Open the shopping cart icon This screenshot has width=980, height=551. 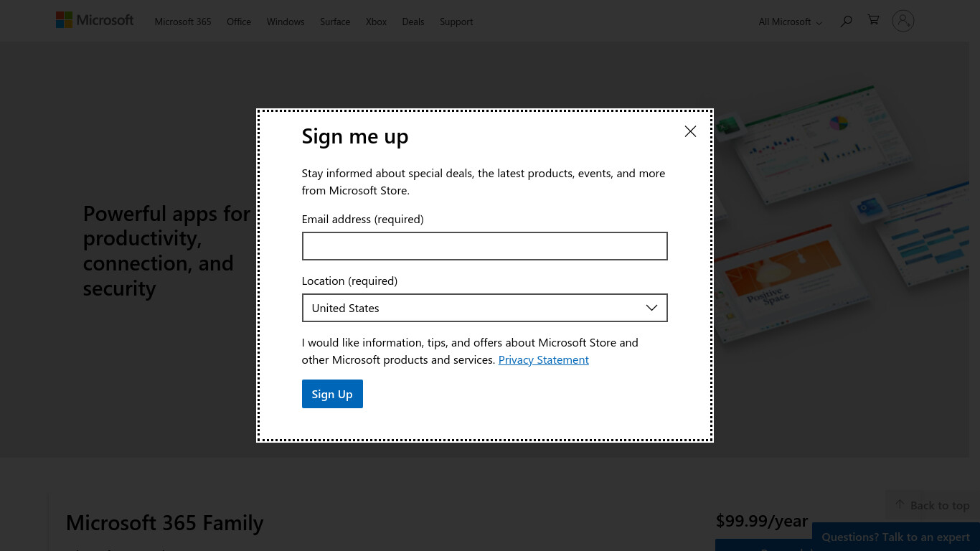[873, 21]
